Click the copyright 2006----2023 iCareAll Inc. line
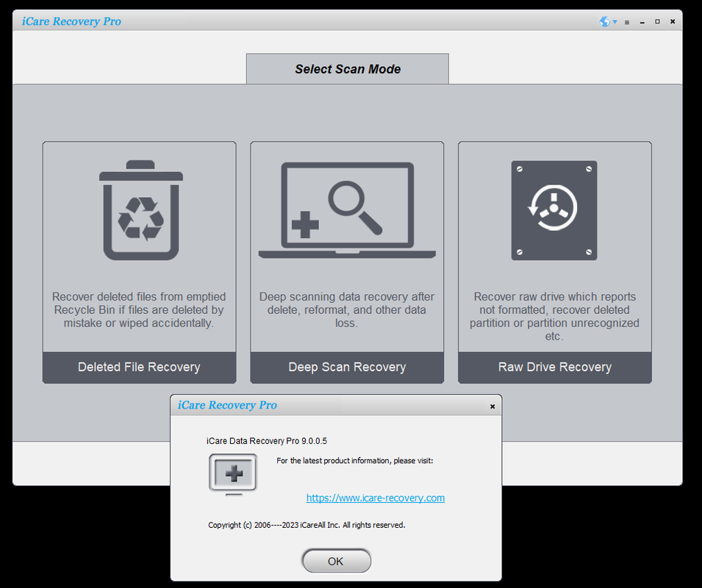The height and width of the screenshot is (588, 702). click(x=307, y=525)
